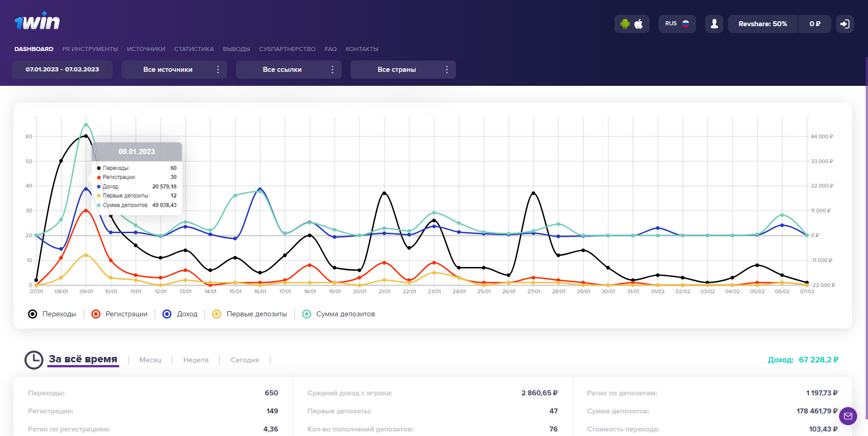The width and height of the screenshot is (868, 436).
Task: Click the 09.01.2023 tooltip header
Action: pos(137,152)
